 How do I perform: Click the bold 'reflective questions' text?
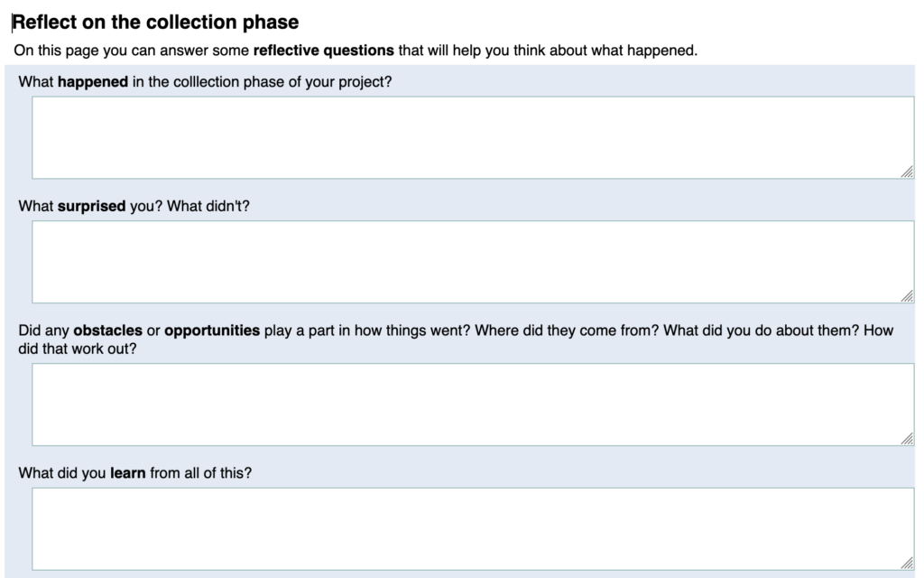(x=324, y=51)
